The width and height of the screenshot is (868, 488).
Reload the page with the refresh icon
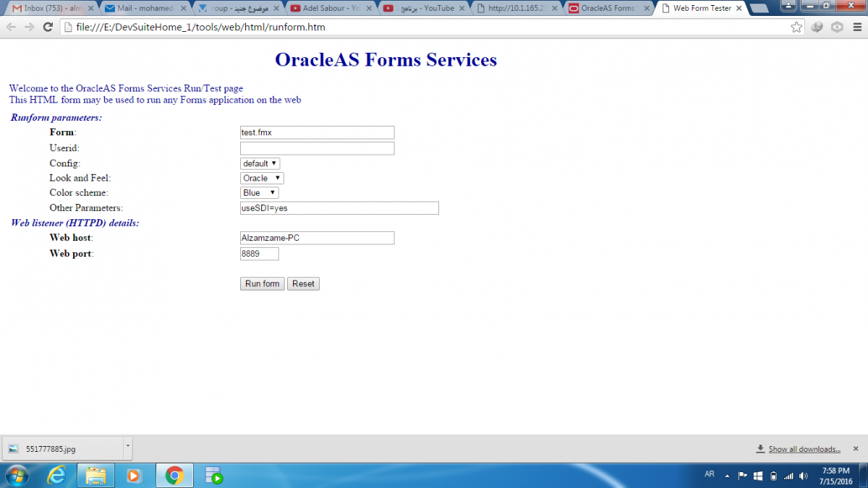coord(48,27)
